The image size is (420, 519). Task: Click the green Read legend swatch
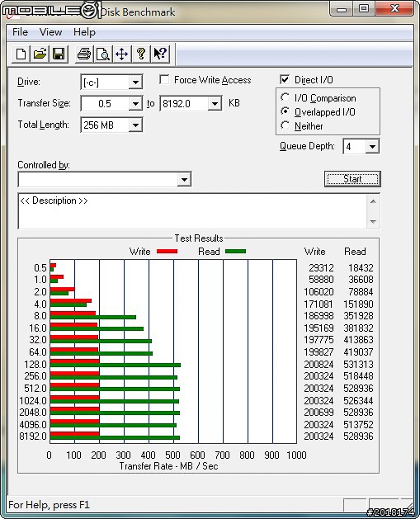tap(235, 252)
